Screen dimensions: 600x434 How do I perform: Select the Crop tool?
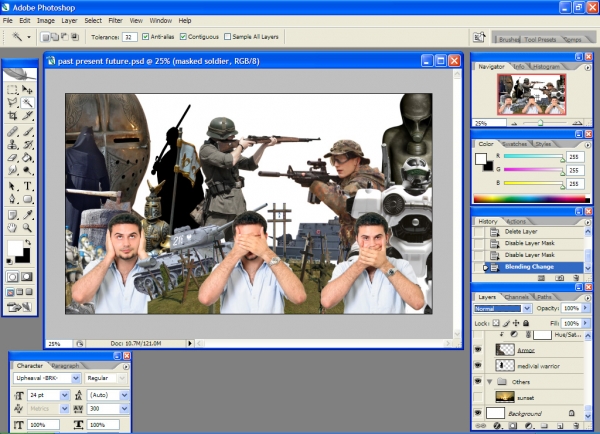13,115
